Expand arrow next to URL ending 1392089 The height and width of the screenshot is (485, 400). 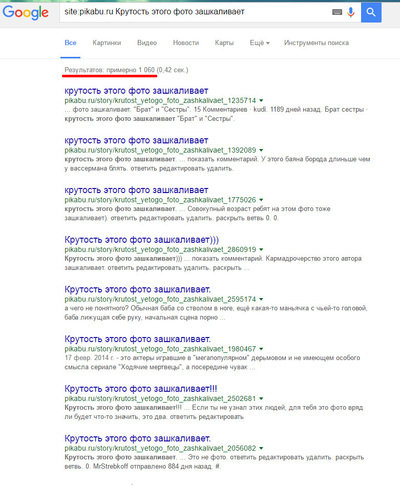(x=261, y=150)
